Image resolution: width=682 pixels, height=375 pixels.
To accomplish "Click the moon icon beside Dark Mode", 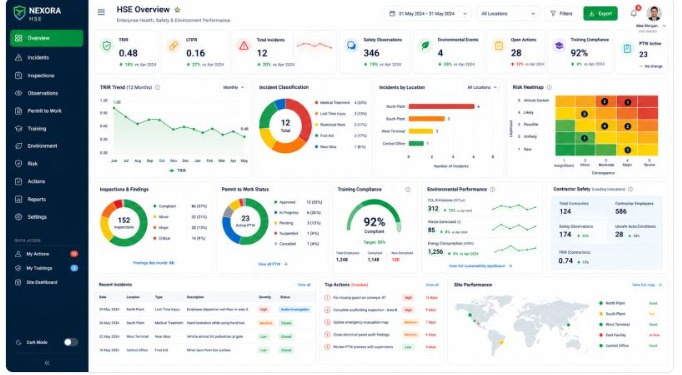I will tap(18, 342).
